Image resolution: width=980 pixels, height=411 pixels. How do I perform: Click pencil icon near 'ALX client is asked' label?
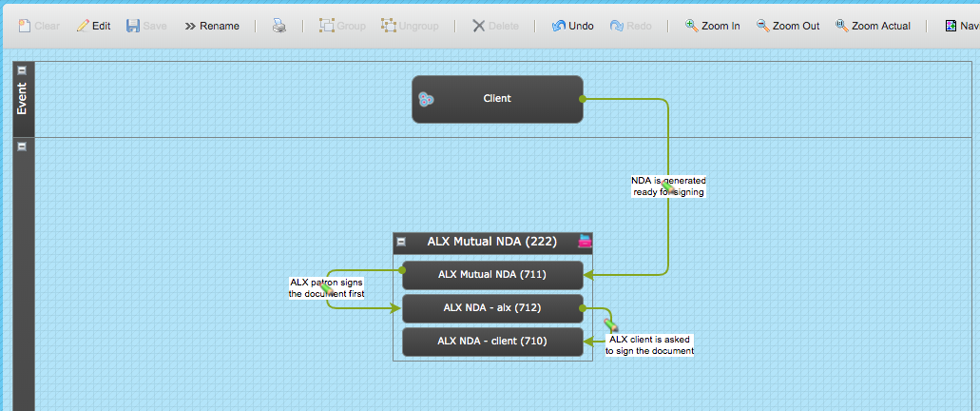click(610, 324)
